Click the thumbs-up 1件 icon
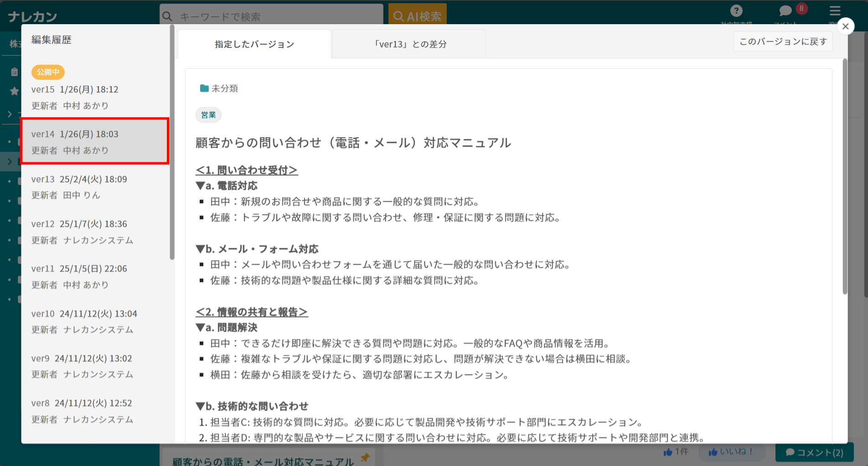The height and width of the screenshot is (466, 868). [676, 452]
